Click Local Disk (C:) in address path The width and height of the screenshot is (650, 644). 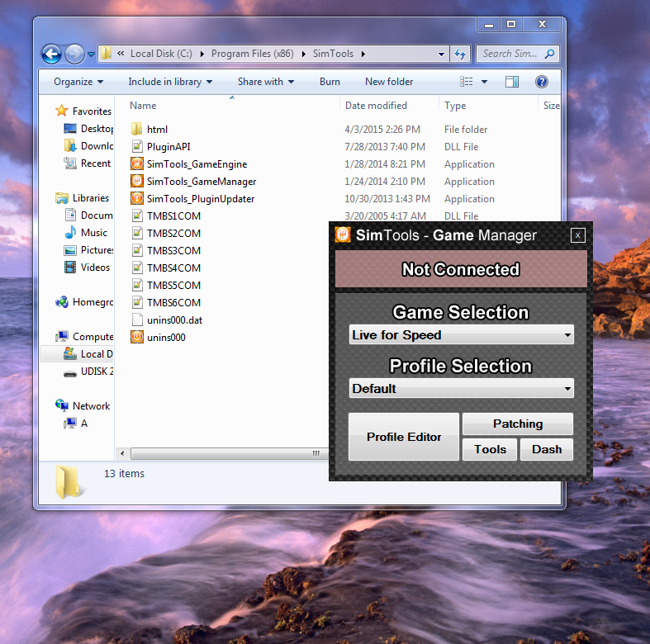click(x=161, y=54)
